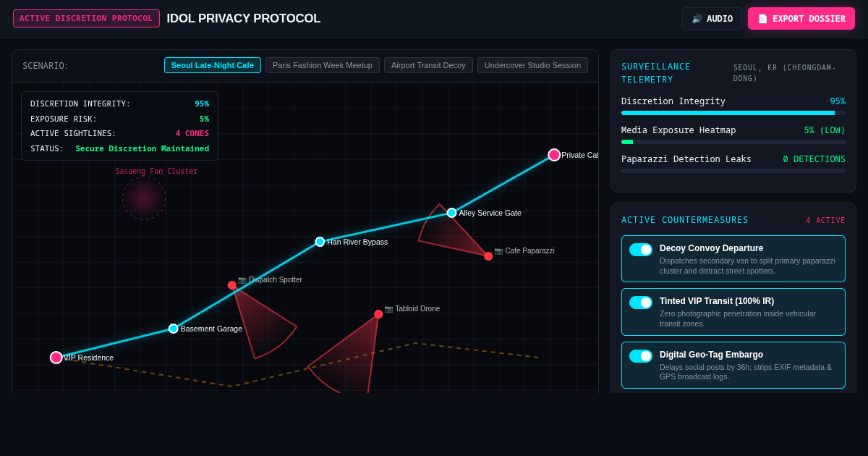Click the Dispatch Spotter camera icon

[x=242, y=280]
